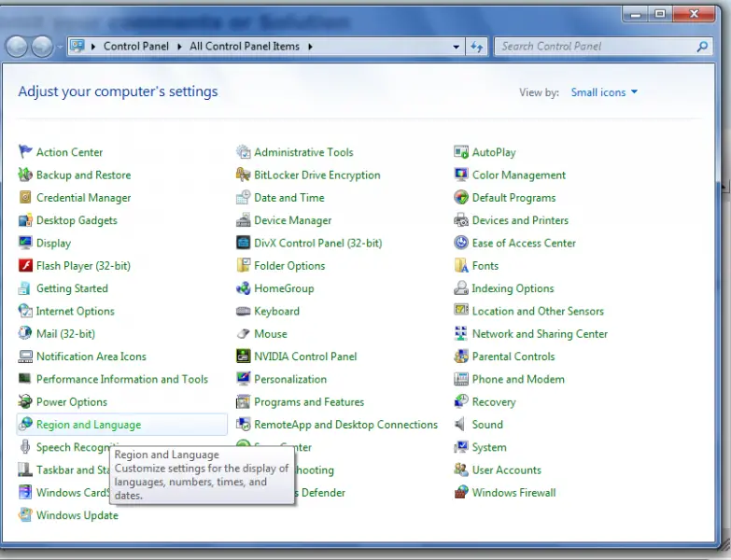This screenshot has width=731, height=560.
Task: Open the System link
Action: [489, 447]
